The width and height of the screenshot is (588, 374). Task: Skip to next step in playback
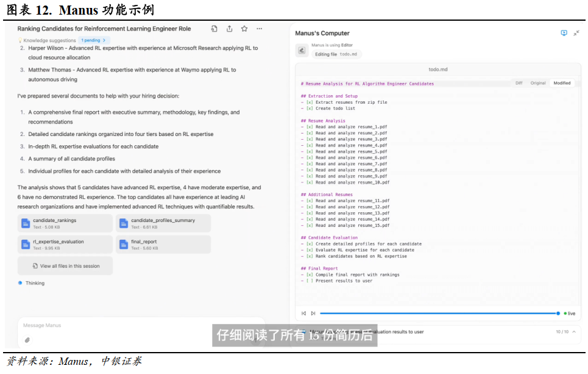pyautogui.click(x=313, y=314)
